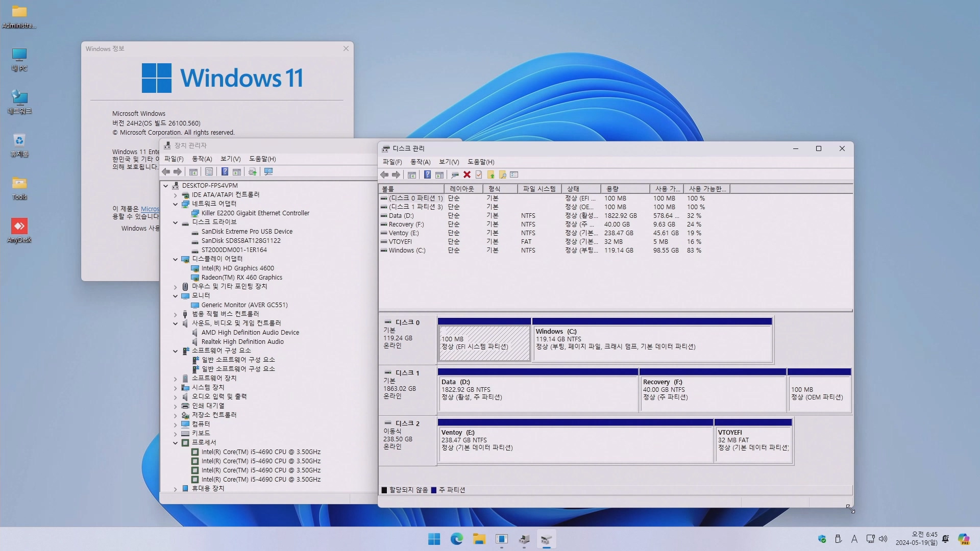Viewport: 980px width, 551px height.
Task: Click the properties checkmark page icon in Disk Management
Action: pos(479,175)
